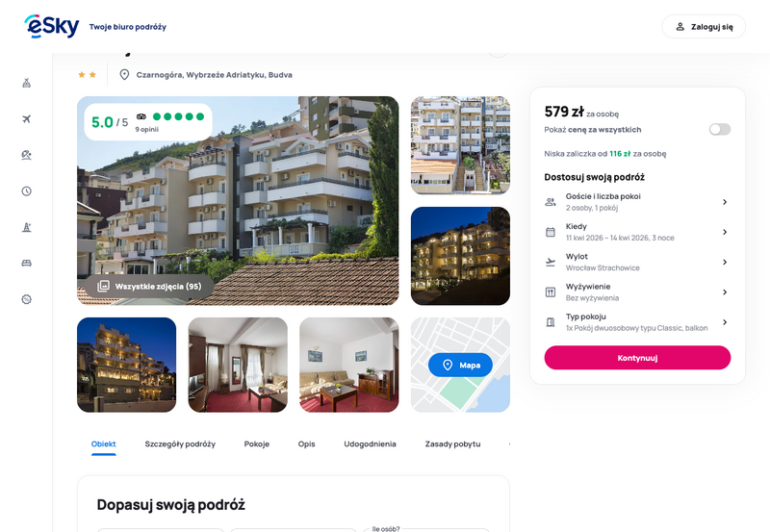Select the beach umbrella holidays sidebar icon
The width and height of the screenshot is (770, 532).
[27, 155]
